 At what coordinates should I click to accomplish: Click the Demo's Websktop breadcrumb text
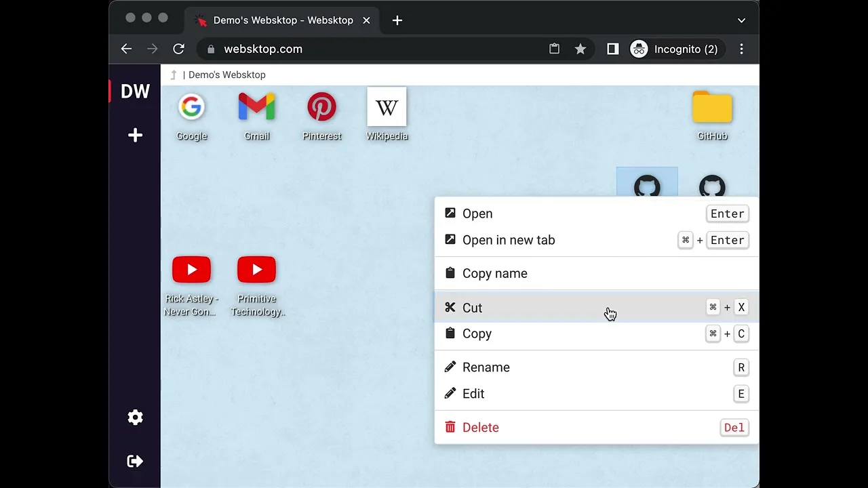pos(227,75)
